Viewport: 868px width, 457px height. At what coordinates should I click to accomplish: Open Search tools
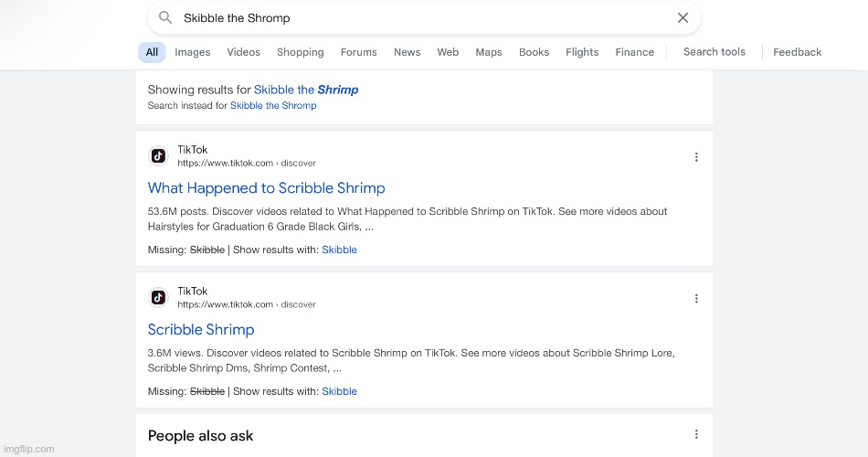pyautogui.click(x=715, y=51)
